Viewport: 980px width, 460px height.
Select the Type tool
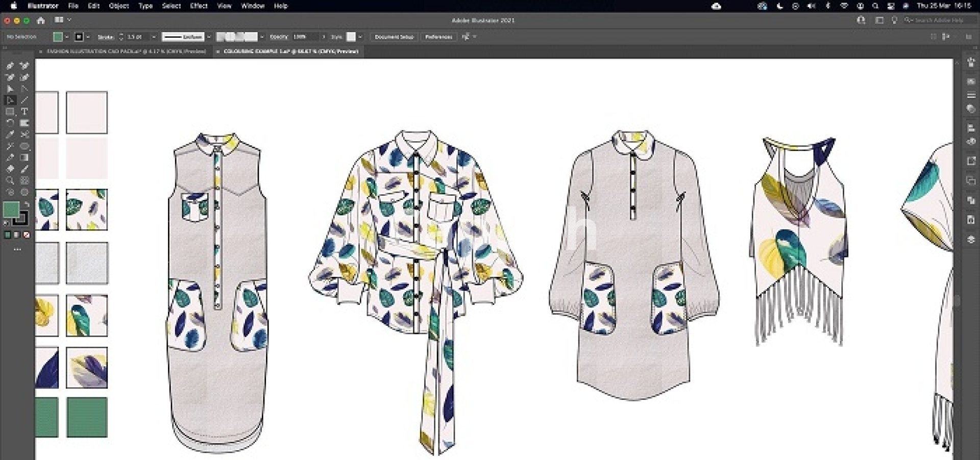[x=24, y=111]
